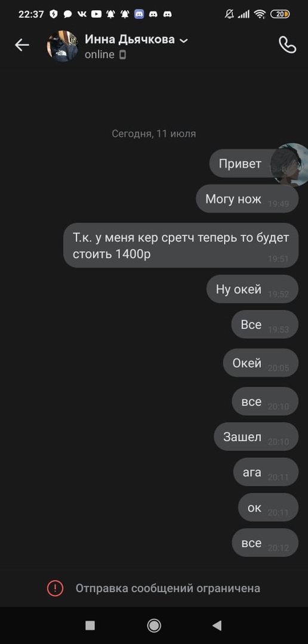Select the message "Могу нож"
308x644 pixels.
click(247, 199)
